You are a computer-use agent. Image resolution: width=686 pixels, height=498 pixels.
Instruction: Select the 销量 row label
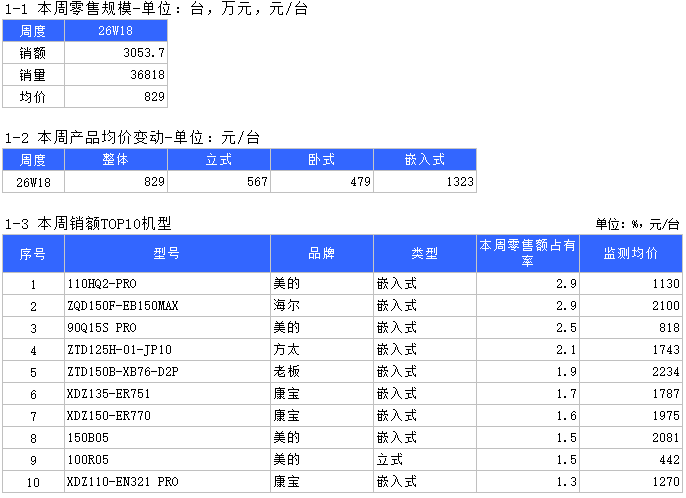[33, 75]
